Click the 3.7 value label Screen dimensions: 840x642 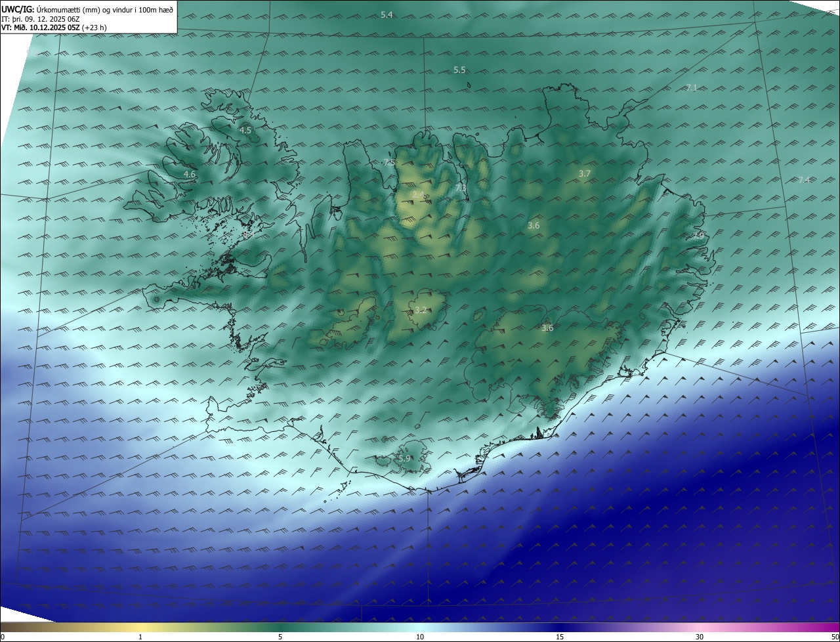coord(585,173)
